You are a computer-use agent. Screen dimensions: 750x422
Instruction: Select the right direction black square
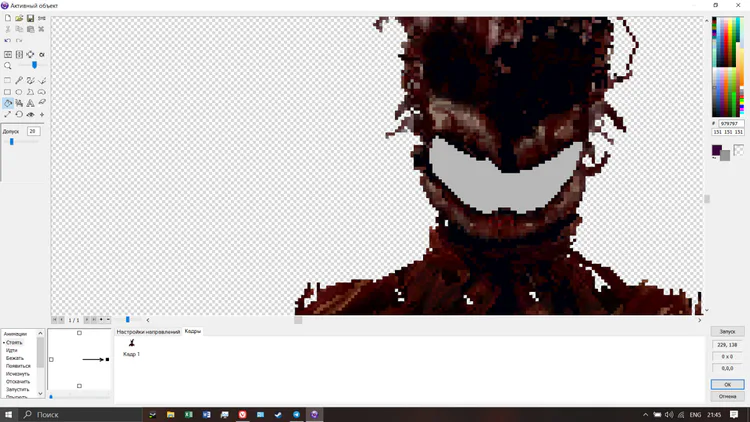pyautogui.click(x=107, y=359)
